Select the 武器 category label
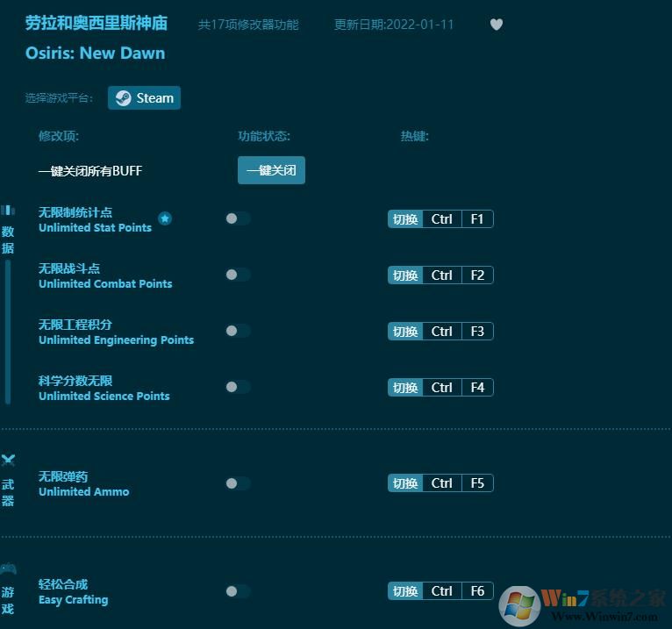Image resolution: width=672 pixels, height=629 pixels. [x=8, y=493]
